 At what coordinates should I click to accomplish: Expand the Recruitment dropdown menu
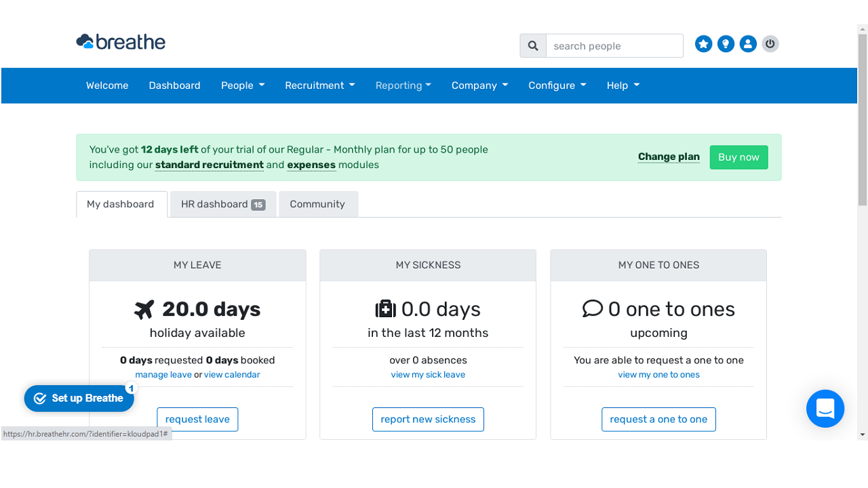tap(319, 85)
